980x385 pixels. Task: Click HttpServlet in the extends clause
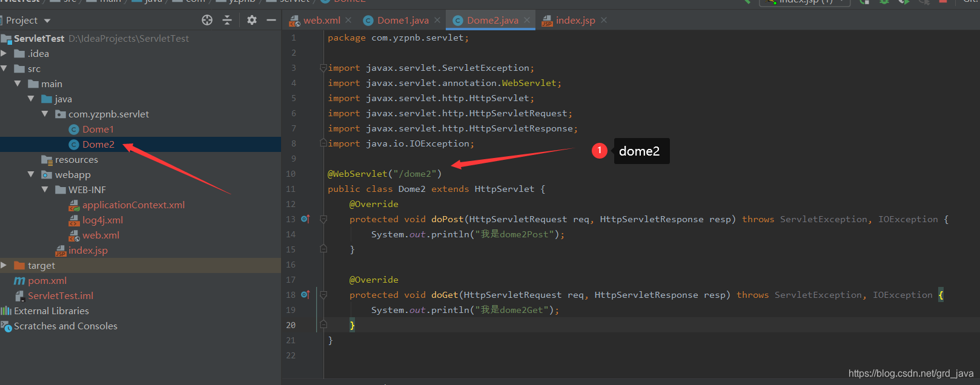pyautogui.click(x=505, y=189)
